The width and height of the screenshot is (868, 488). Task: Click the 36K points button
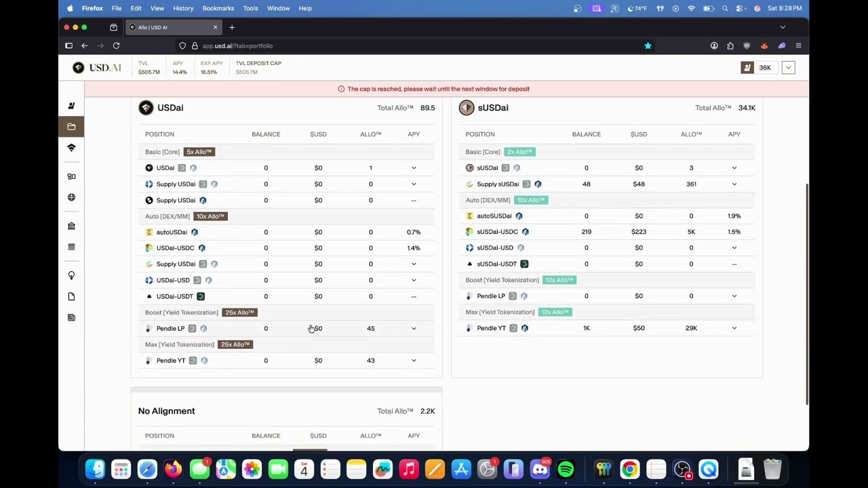[x=759, y=67]
